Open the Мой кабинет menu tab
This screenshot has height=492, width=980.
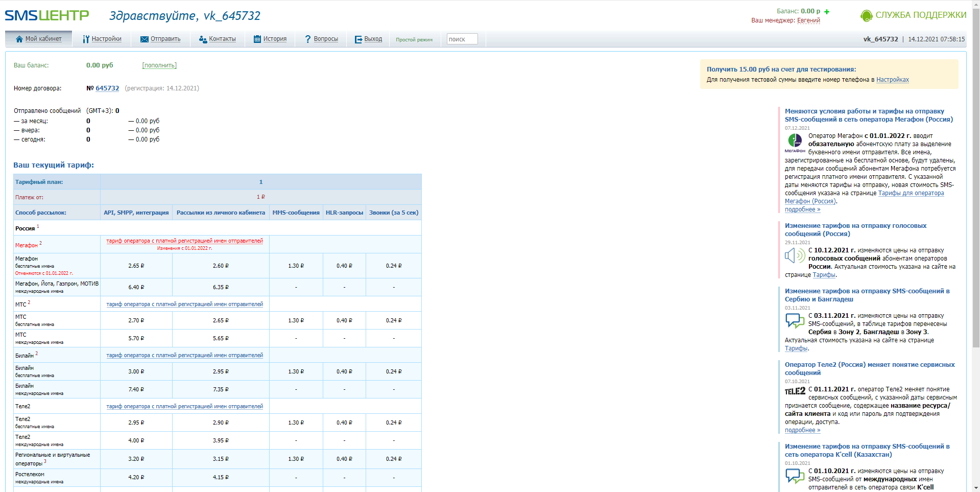pos(39,39)
